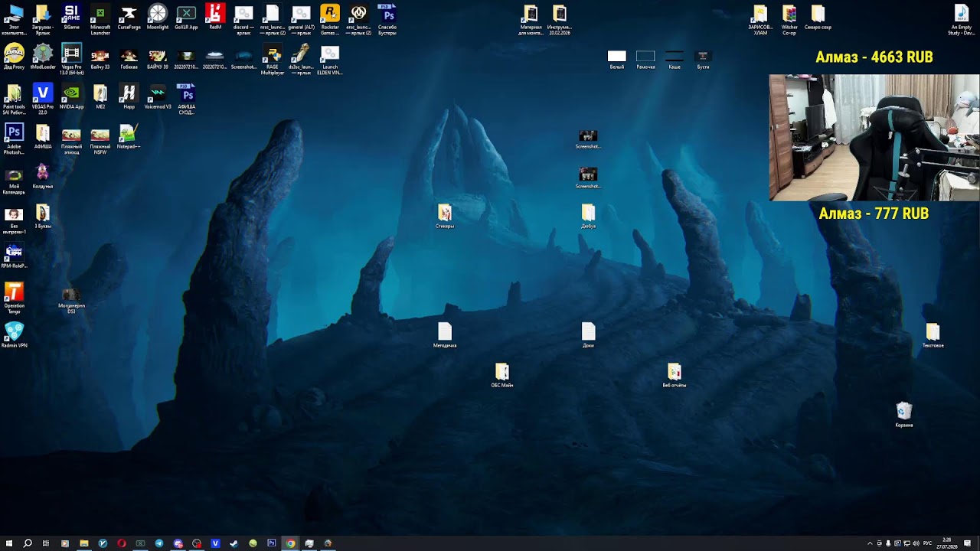The width and height of the screenshot is (980, 551).
Task: Open Telegram from the taskbar
Action: tap(159, 543)
